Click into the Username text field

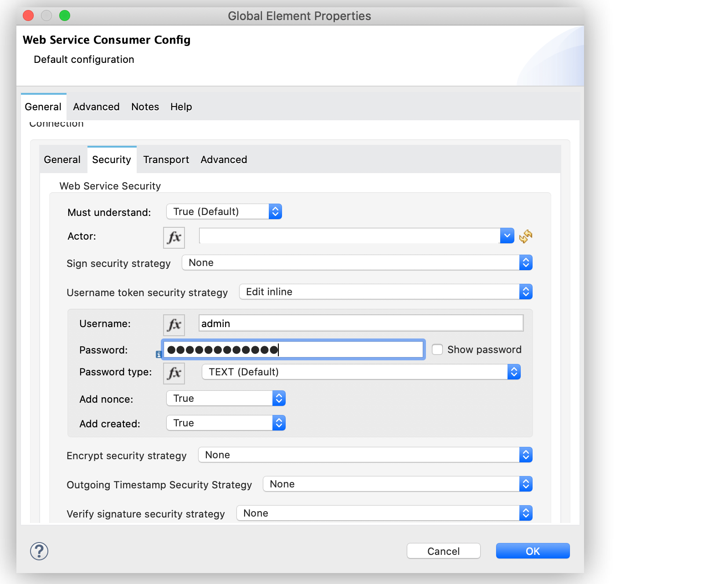[361, 323]
